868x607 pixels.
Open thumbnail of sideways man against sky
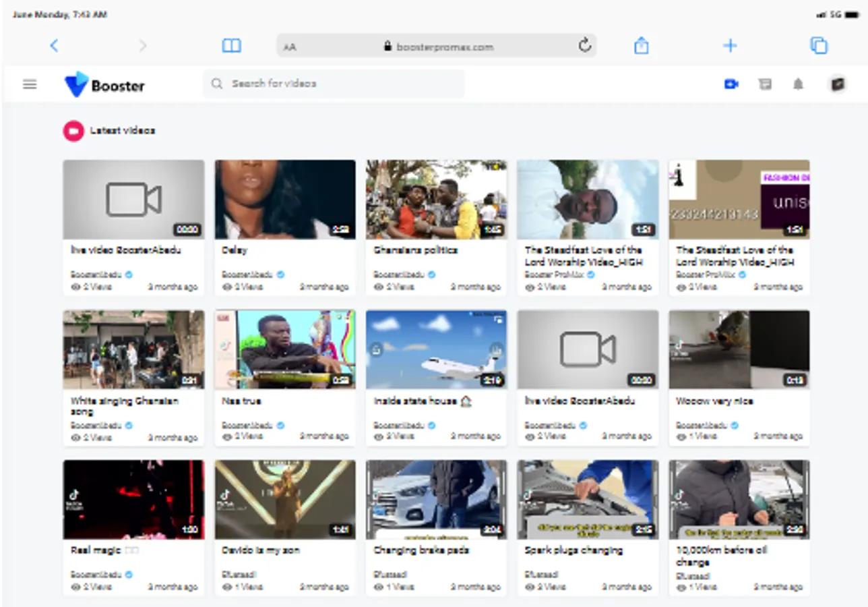click(x=588, y=200)
